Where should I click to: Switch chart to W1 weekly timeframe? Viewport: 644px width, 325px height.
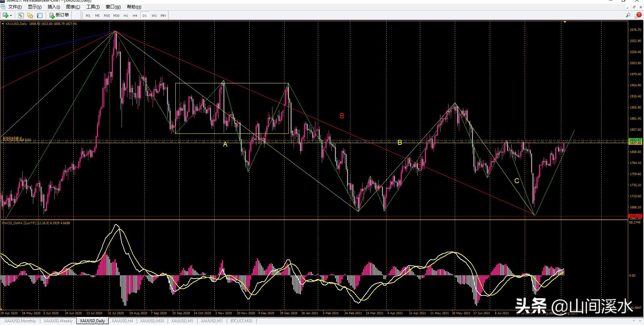coord(154,15)
